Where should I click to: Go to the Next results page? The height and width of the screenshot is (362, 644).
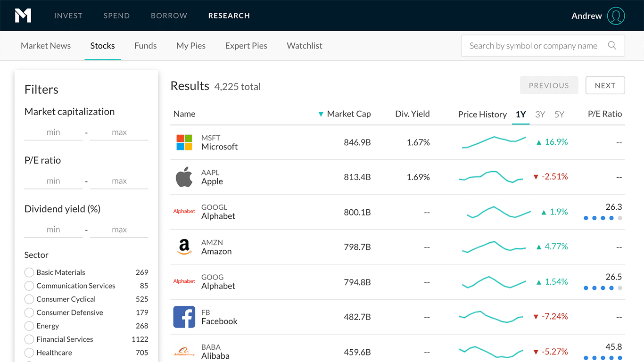click(605, 85)
